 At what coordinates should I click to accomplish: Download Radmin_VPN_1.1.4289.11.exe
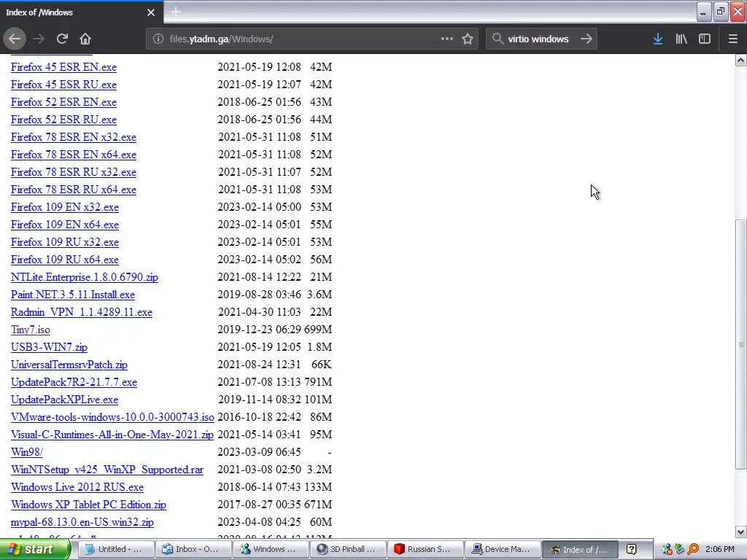tap(82, 312)
